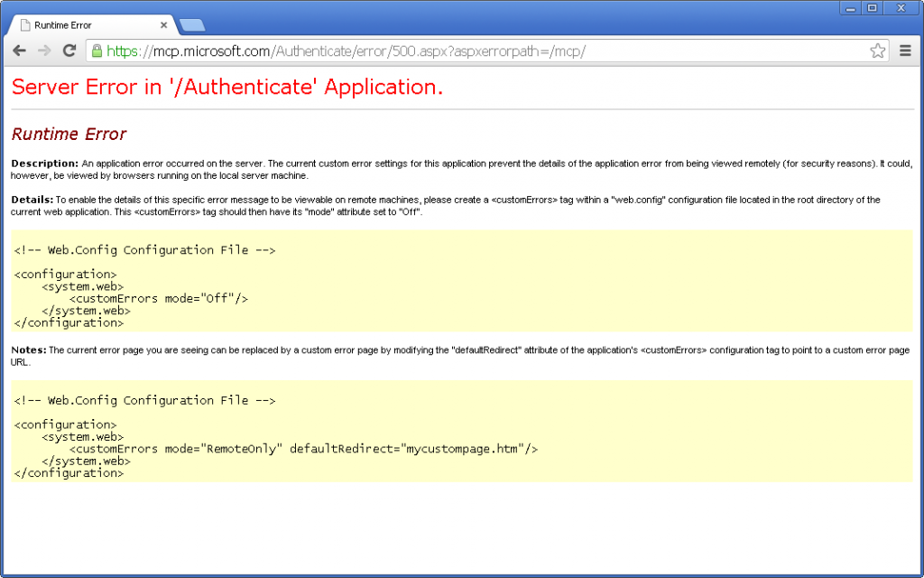Close the Runtime Error tab
This screenshot has width=924, height=578.
(163, 25)
